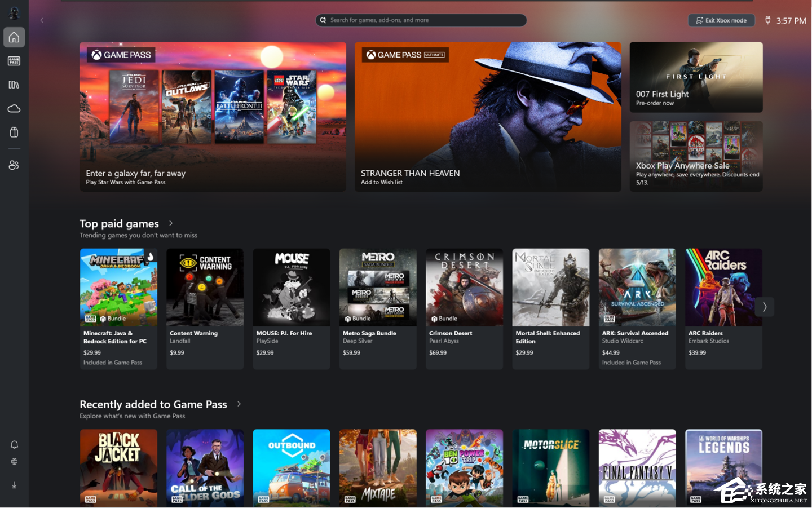Open the My Library sidebar icon
Viewport: 812px width, 508px height.
14,85
